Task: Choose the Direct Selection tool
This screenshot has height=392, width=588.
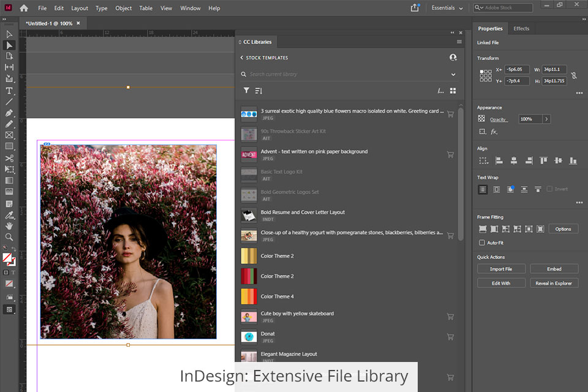Action: pyautogui.click(x=9, y=45)
